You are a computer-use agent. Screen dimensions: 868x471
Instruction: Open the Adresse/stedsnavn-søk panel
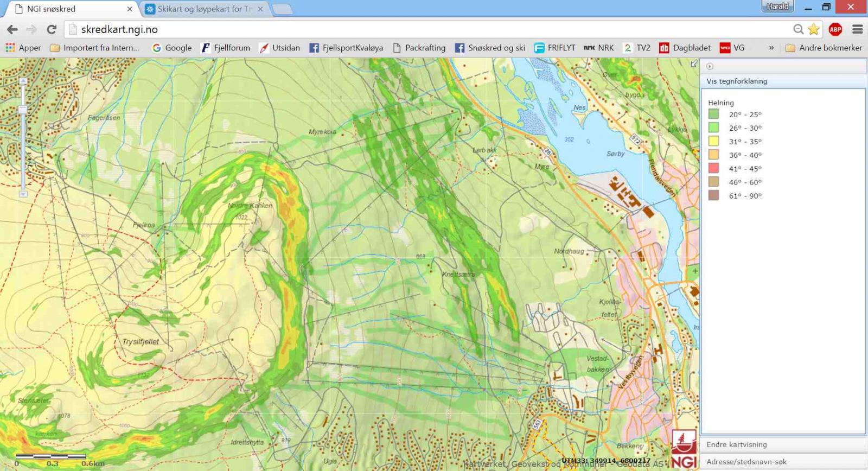tap(746, 462)
